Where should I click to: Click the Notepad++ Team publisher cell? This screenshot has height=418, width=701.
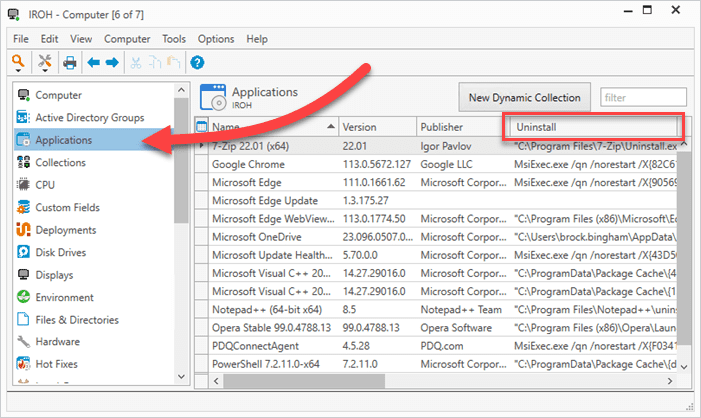(x=463, y=309)
